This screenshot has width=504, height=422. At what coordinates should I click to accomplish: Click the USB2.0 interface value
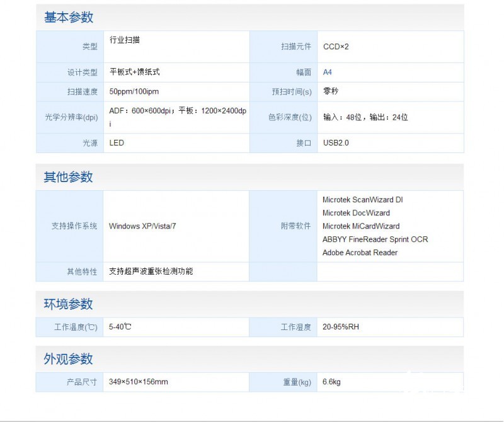click(x=336, y=143)
